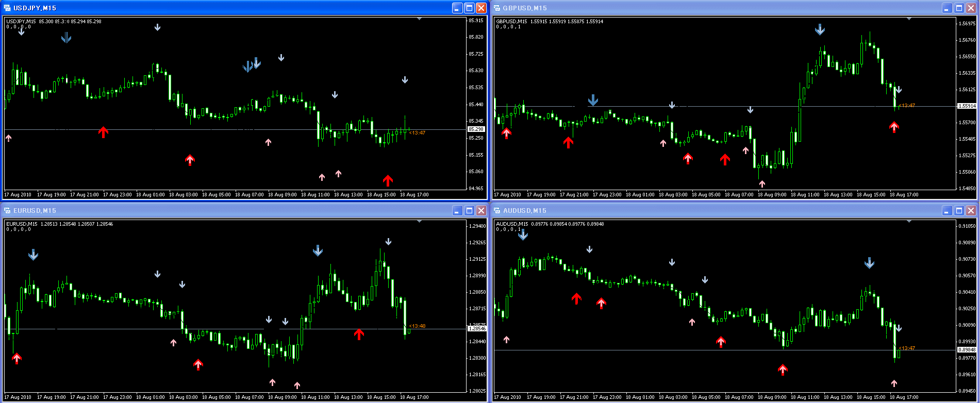Click '17 Aug 2010' on USDJPY time axis
980x403 pixels.
[x=18, y=195]
